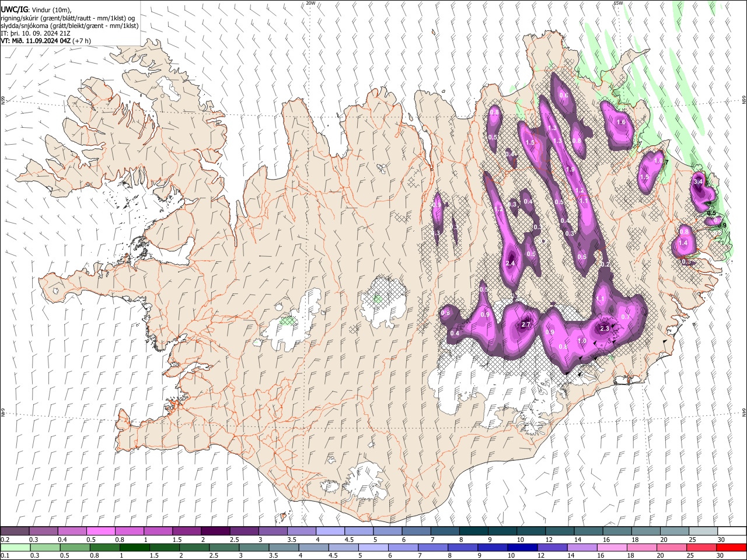Pick the upper legend swatch labeled 1.5
This screenshot has height=560, width=747.
click(187, 531)
